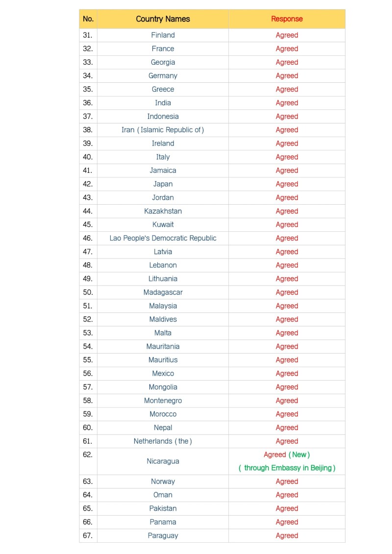392x554 pixels.
Task: Select the Germany row name
Action: point(163,75)
